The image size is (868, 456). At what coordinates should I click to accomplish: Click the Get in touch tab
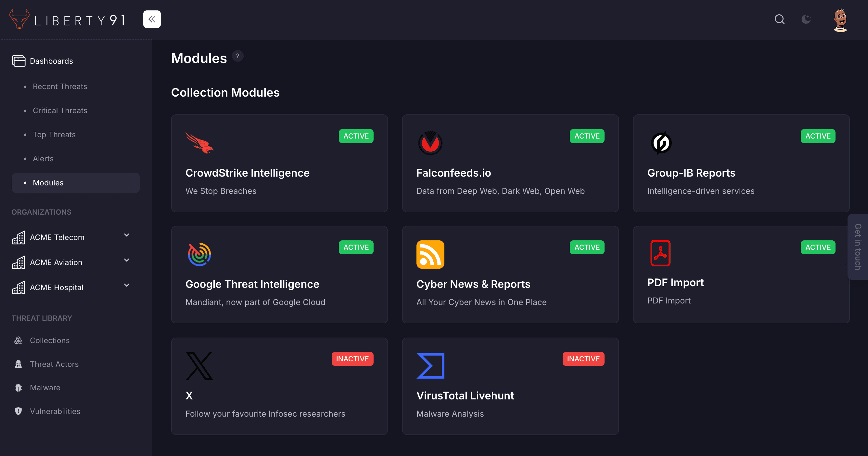point(858,246)
